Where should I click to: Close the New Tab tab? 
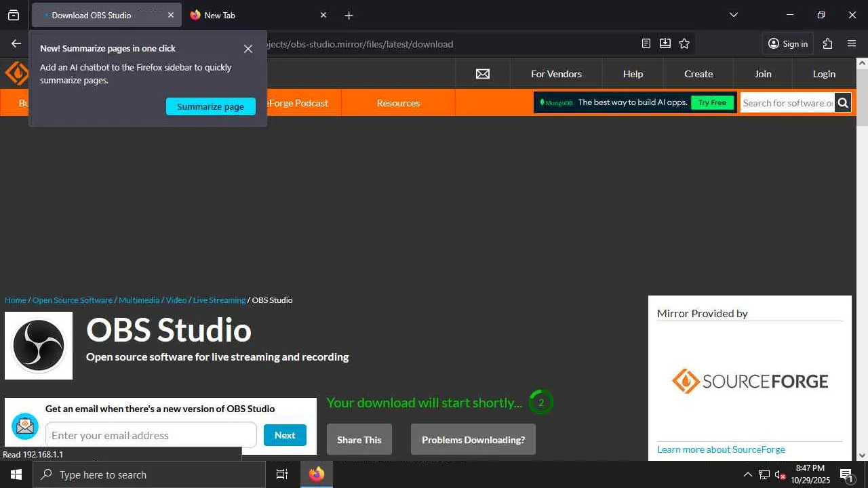point(323,15)
